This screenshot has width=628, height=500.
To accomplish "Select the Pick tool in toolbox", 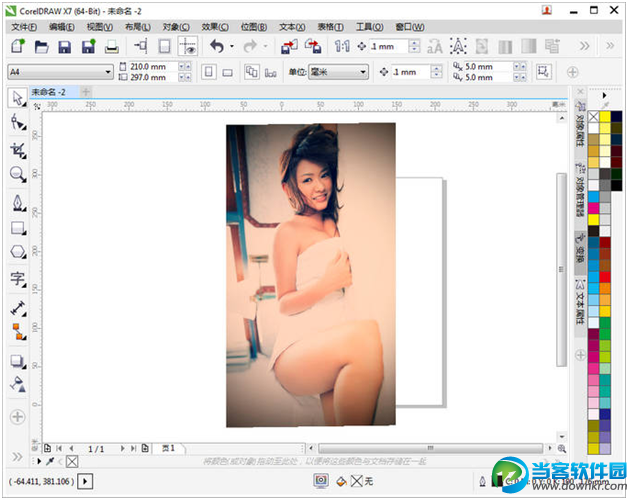I will [x=17, y=97].
